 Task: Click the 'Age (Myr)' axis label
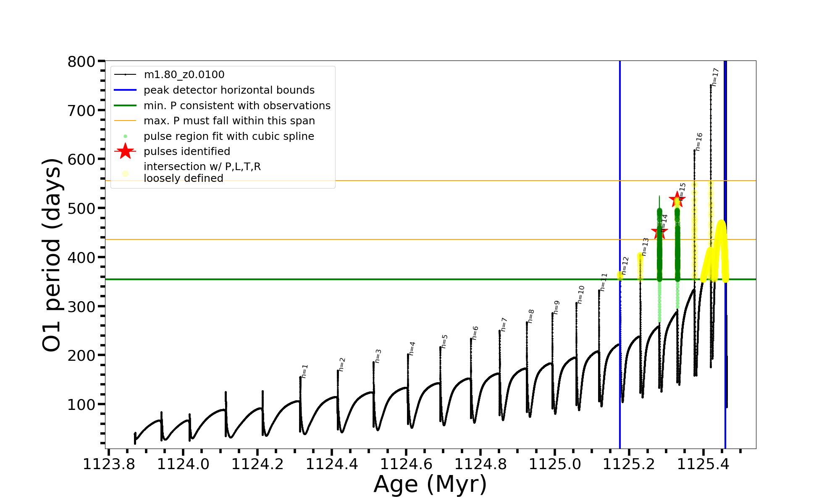[430, 484]
